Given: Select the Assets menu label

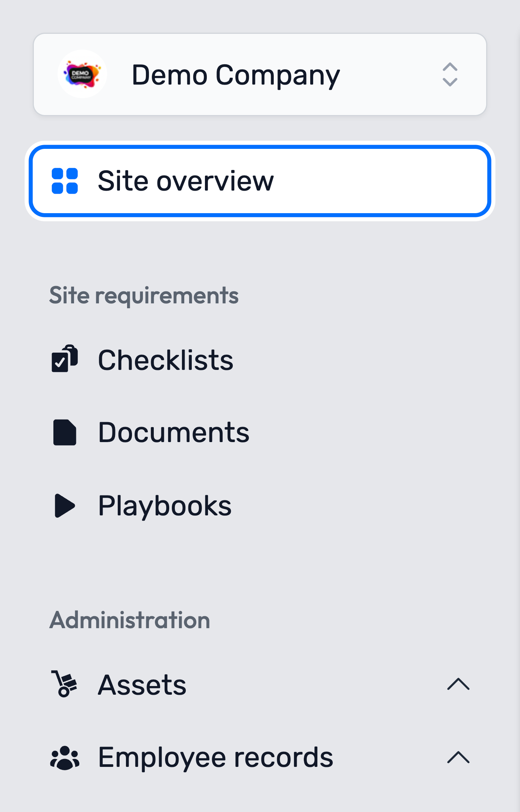Looking at the screenshot, I should (x=142, y=685).
